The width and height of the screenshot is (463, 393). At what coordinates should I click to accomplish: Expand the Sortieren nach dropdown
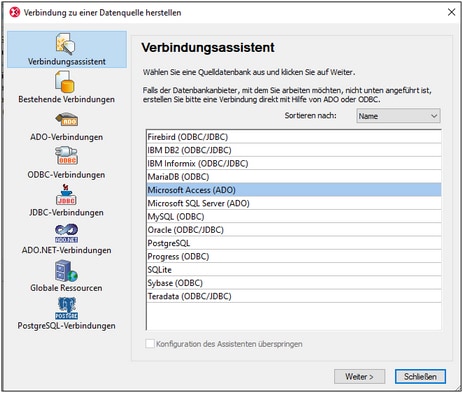[398, 116]
